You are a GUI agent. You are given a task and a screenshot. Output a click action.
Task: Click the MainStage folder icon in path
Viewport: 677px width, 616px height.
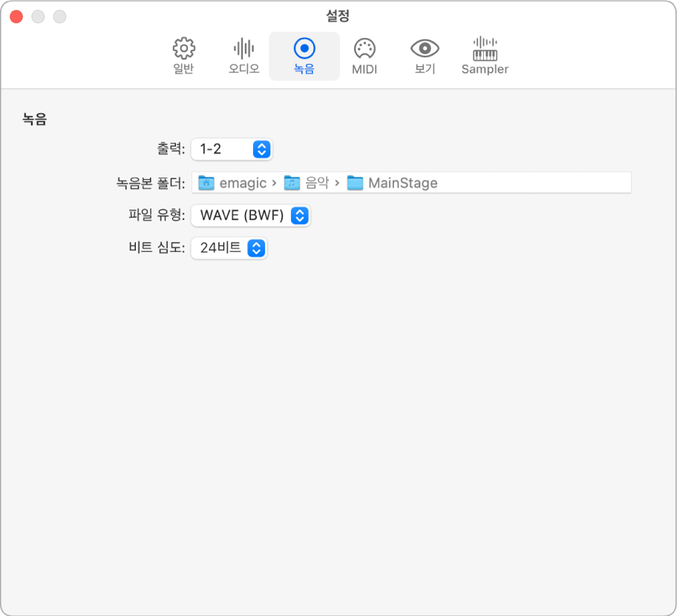tap(355, 183)
